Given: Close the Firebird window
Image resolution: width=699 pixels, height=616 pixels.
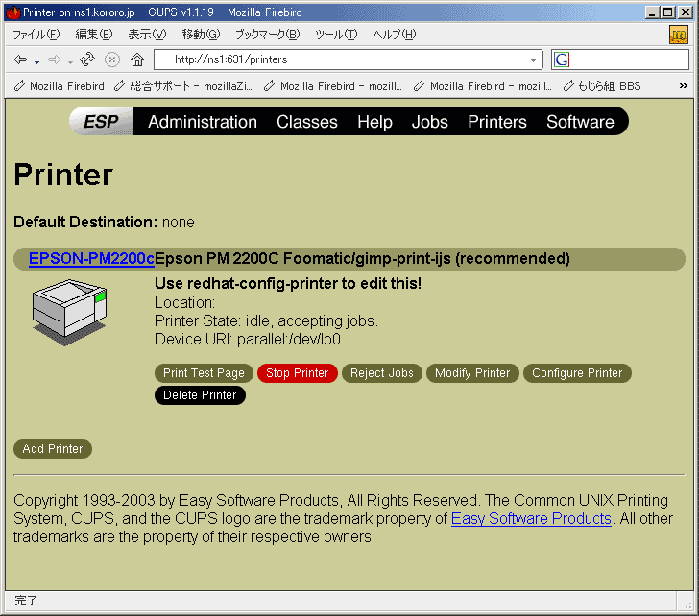Looking at the screenshot, I should (x=686, y=12).
